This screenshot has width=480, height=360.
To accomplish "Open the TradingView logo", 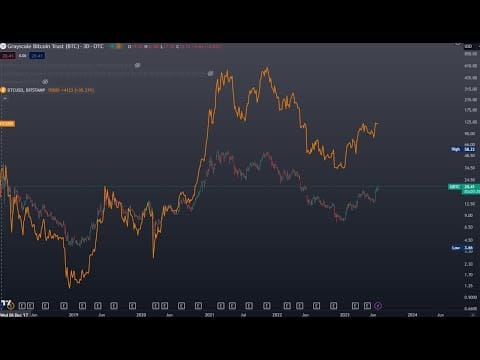I will (7, 304).
